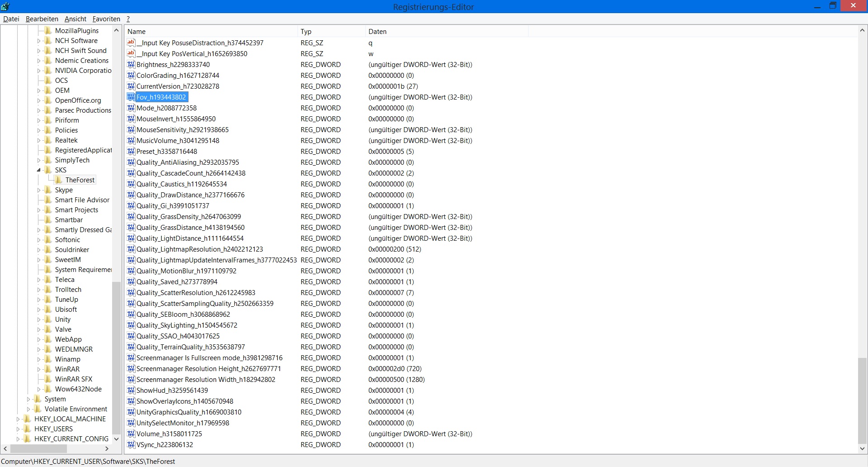Collapse the SKS tree node
Viewport: 868px width, 467px height.
(x=39, y=170)
